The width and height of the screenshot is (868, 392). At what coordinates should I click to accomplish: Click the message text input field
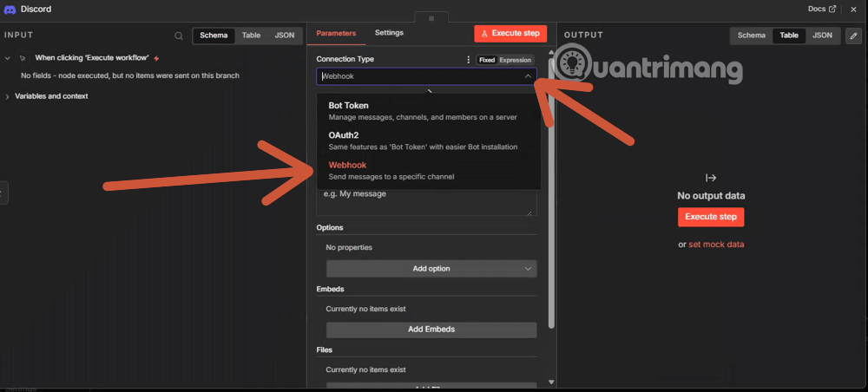(x=426, y=201)
